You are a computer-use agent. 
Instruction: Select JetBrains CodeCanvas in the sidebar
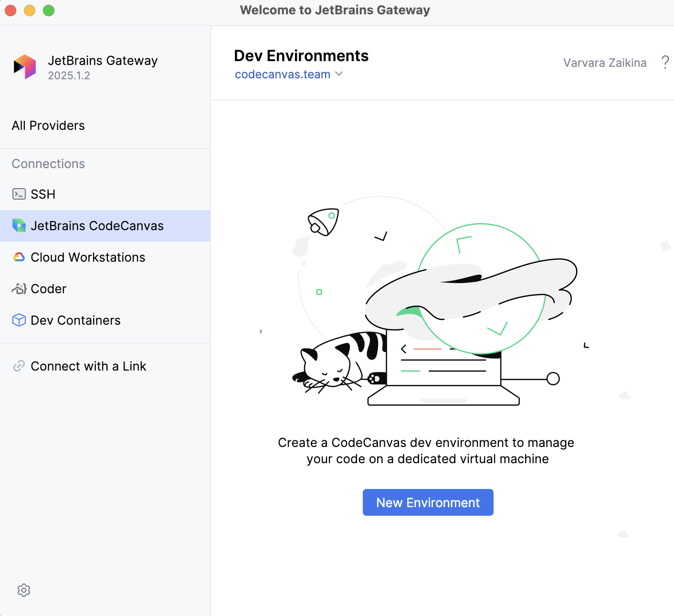click(105, 225)
